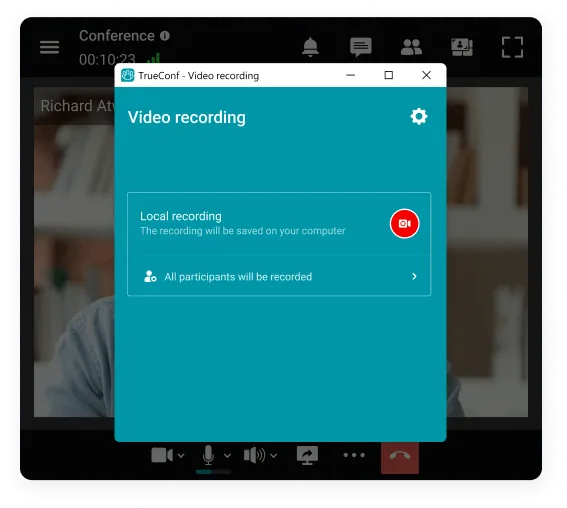The height and width of the screenshot is (508, 567).
Task: Click the call timer 00:10:23
Action: pyautogui.click(x=107, y=59)
